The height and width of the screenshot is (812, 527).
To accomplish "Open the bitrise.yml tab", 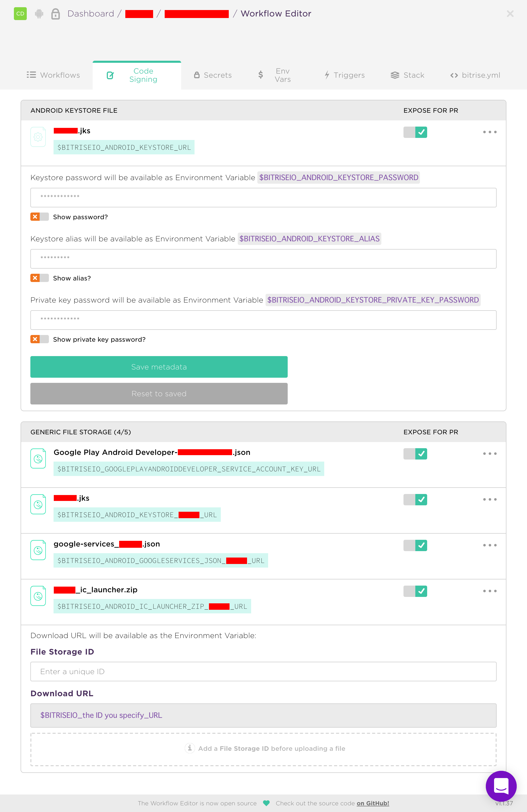I will 475,75.
